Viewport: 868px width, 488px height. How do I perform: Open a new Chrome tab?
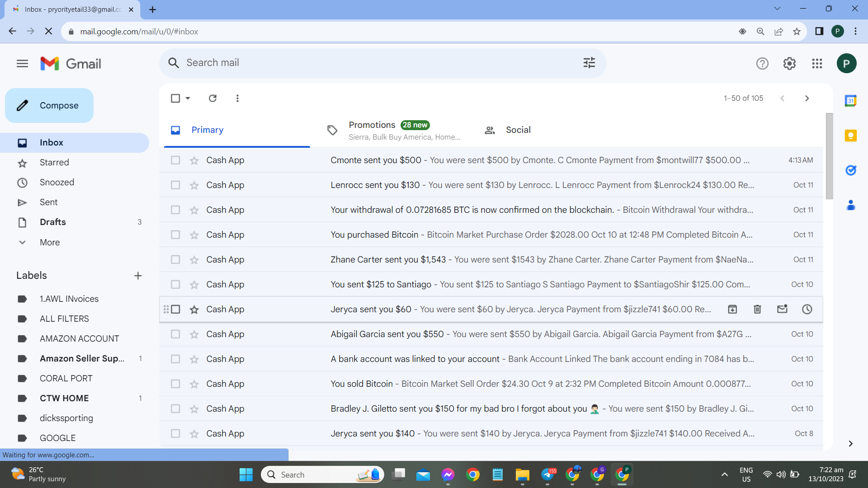153,9
